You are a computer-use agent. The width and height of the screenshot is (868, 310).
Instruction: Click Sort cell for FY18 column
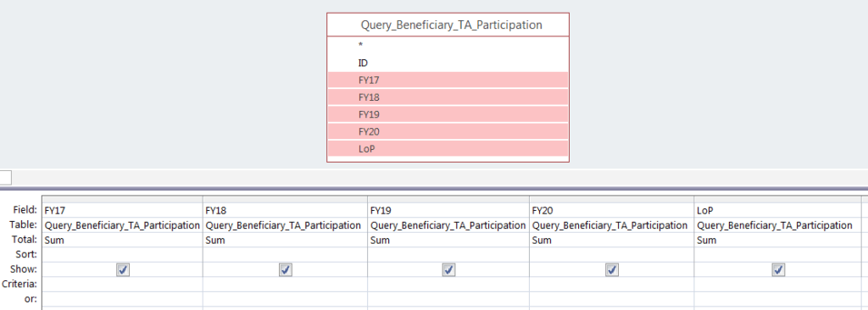tap(285, 255)
